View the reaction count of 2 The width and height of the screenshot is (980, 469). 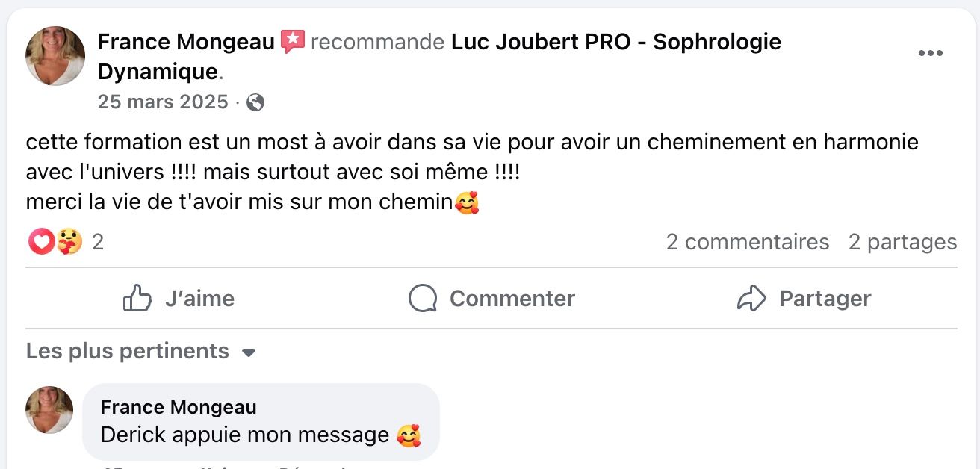(97, 242)
